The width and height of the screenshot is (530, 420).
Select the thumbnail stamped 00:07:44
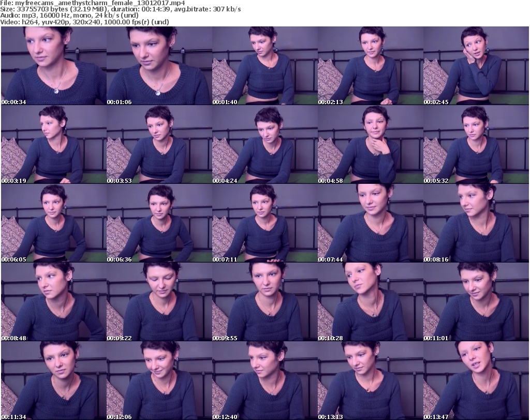tap(371, 223)
